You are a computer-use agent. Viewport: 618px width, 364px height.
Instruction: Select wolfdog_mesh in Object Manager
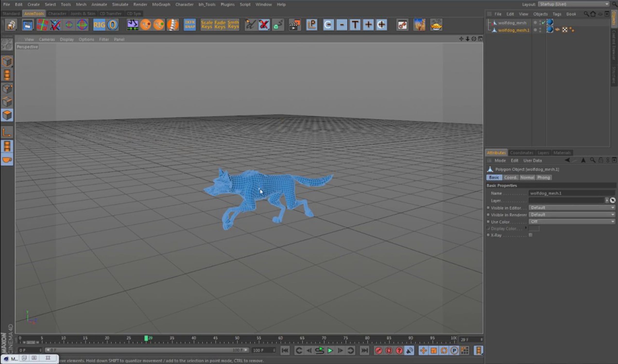512,23
